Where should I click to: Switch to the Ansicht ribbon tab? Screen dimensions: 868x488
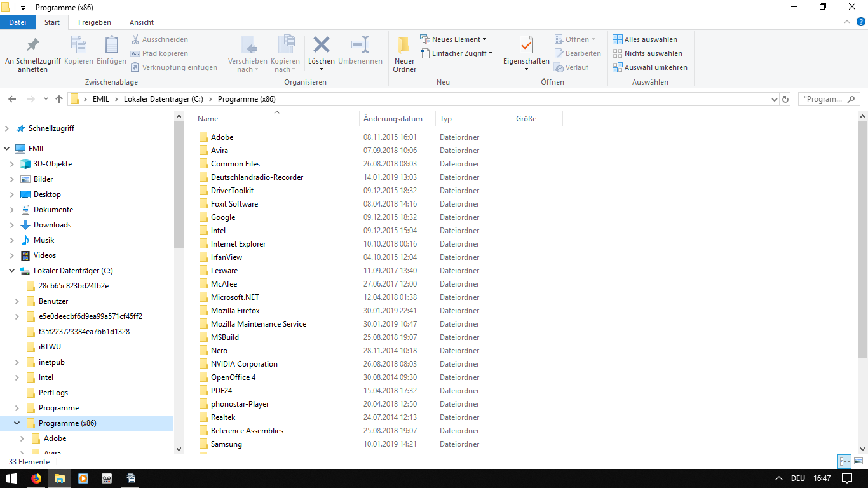coord(141,22)
